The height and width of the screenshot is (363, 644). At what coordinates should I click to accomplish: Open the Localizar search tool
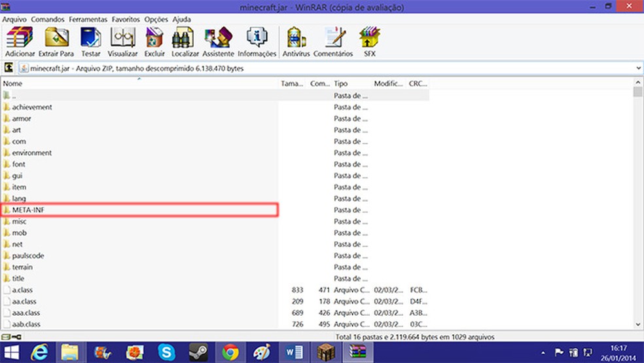click(185, 41)
